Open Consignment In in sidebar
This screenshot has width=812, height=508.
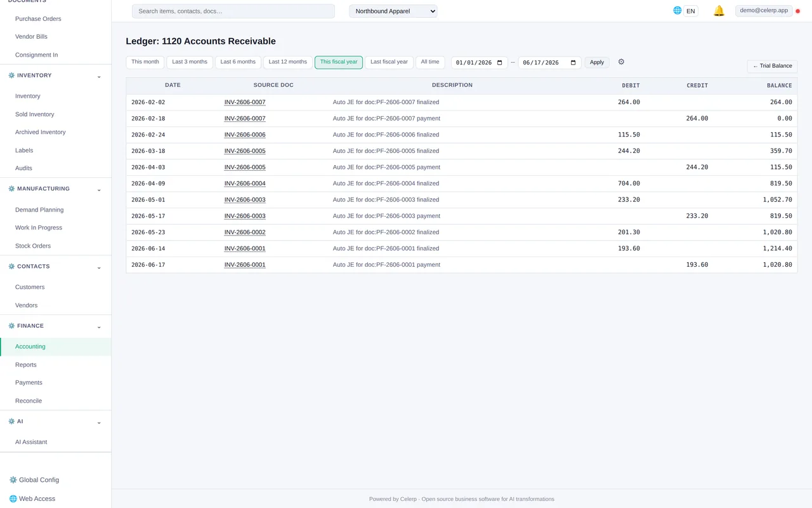click(x=36, y=55)
